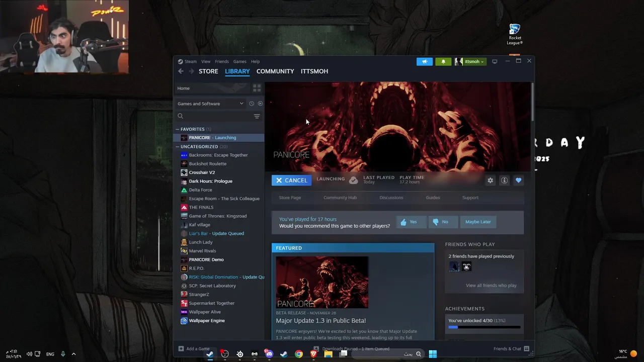Viewport: 644px width, 362px height.
Task: Go back with the left navigation arrow
Action: (181, 71)
